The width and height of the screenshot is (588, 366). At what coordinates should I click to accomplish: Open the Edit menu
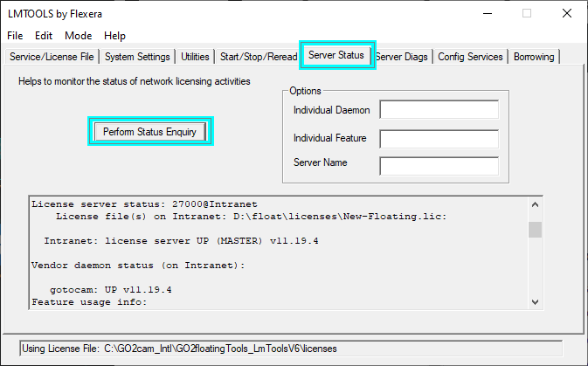click(x=44, y=36)
